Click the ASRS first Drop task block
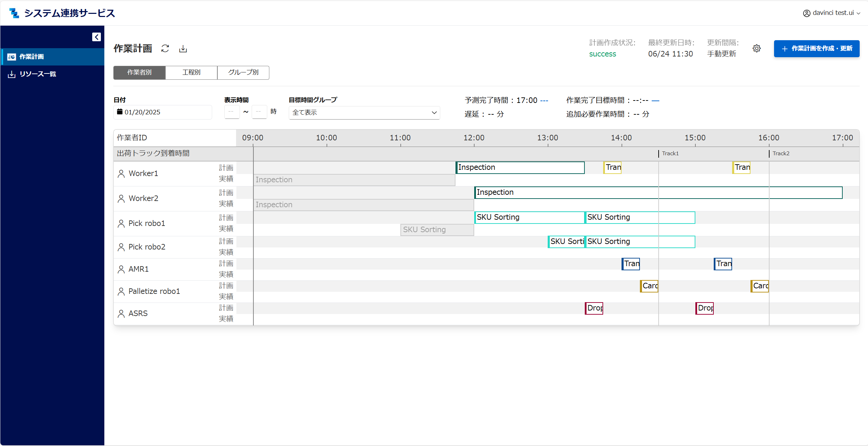This screenshot has height=446, width=868. (x=594, y=308)
